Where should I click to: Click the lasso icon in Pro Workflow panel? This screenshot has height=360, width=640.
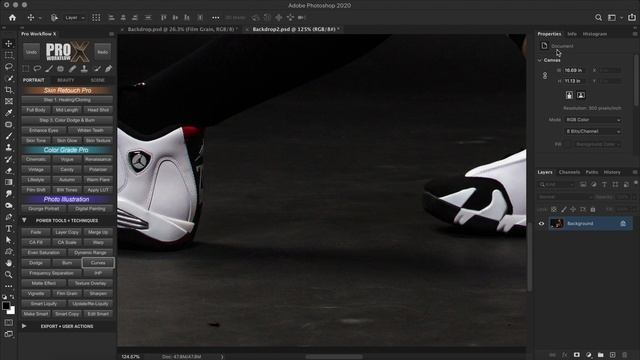coord(37,69)
